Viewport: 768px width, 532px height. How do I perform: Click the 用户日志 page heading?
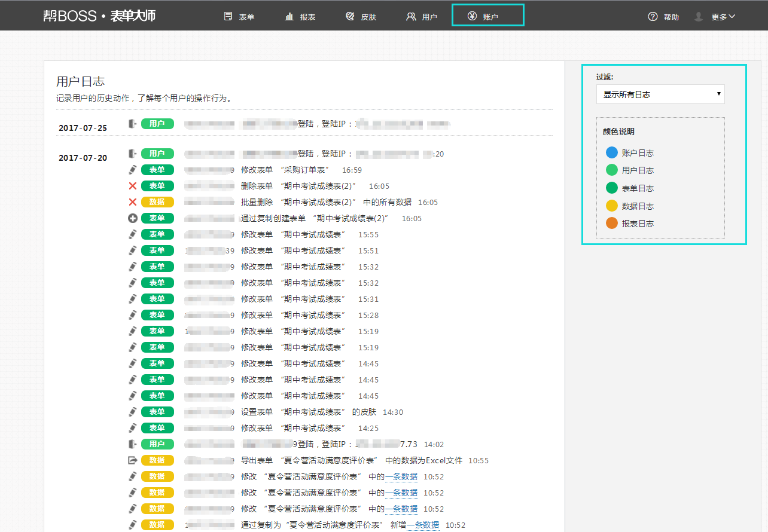81,81
